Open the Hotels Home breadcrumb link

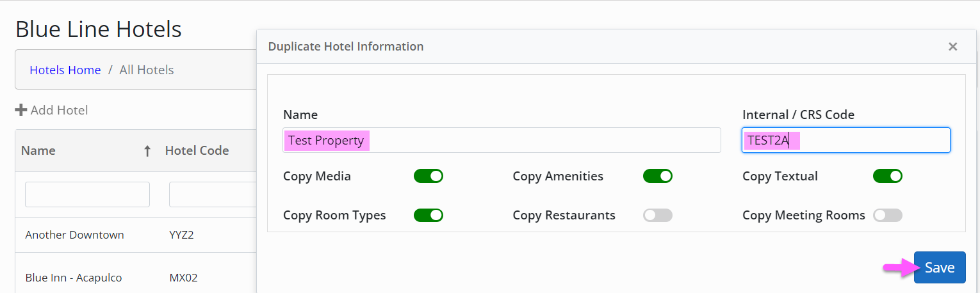65,70
